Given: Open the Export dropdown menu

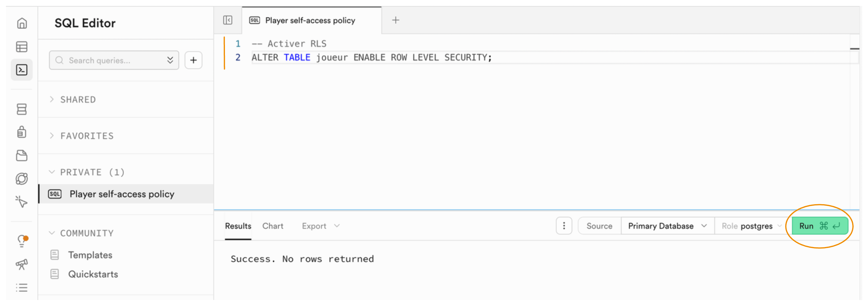Looking at the screenshot, I should (x=320, y=226).
